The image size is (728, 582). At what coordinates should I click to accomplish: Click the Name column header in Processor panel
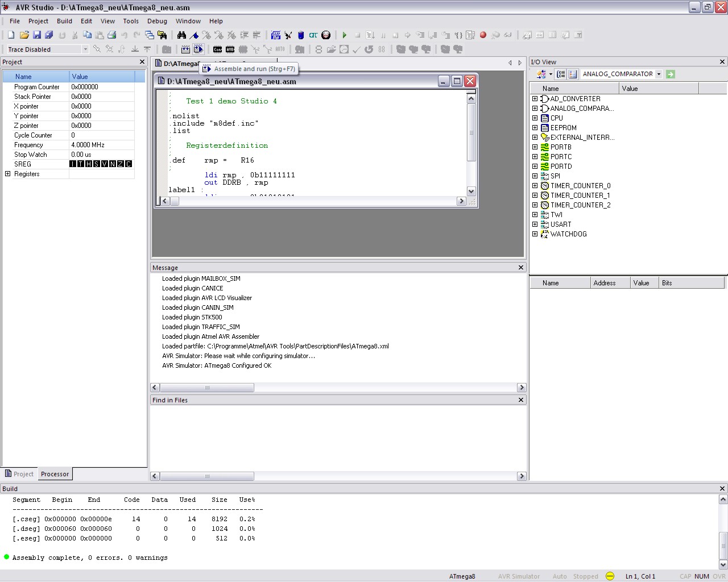coord(36,77)
